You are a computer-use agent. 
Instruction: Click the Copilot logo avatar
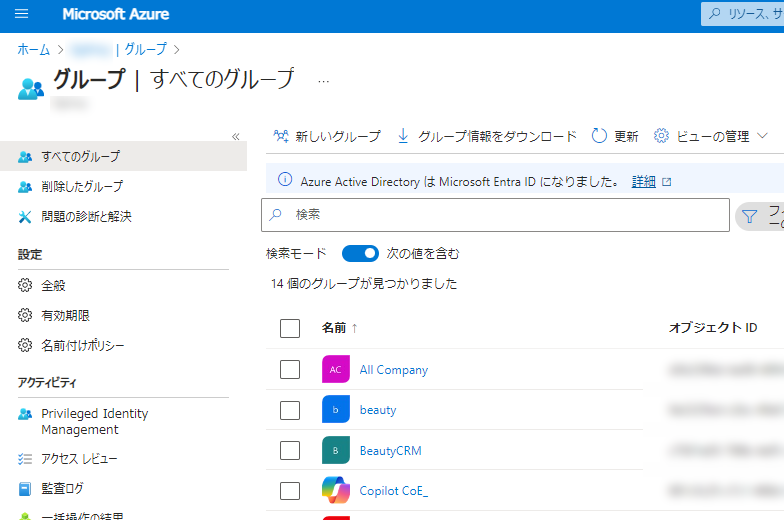(x=336, y=490)
